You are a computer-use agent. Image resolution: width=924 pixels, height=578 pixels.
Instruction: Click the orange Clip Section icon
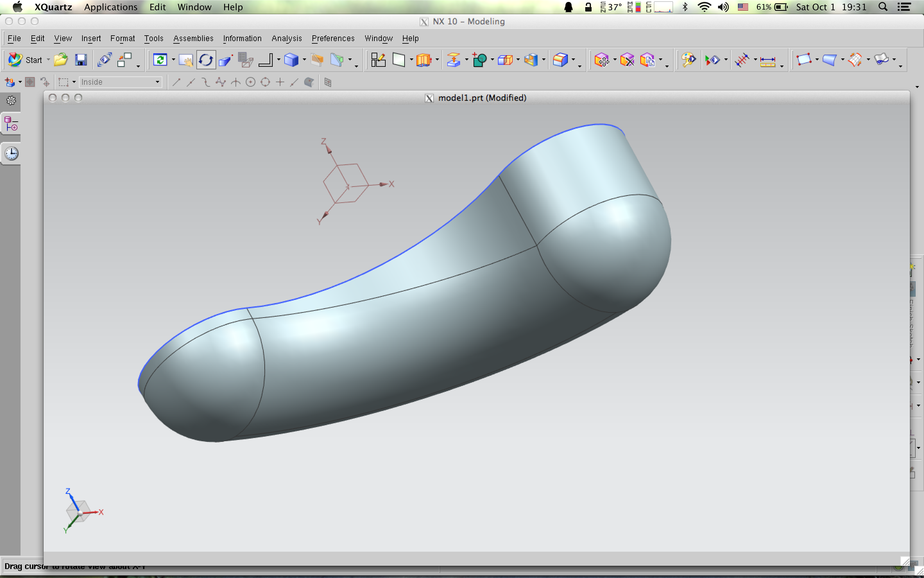tap(317, 60)
